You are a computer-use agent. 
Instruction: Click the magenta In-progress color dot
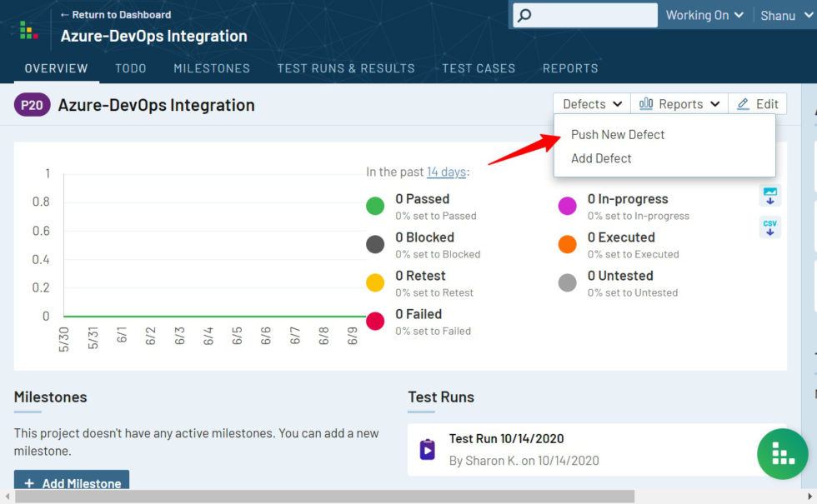tap(568, 206)
